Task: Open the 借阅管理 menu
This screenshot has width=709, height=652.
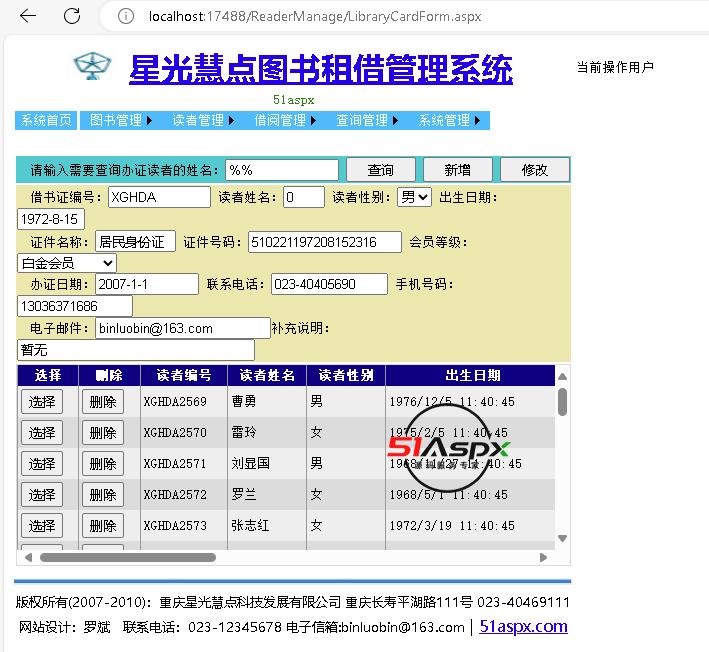Action: [x=284, y=120]
